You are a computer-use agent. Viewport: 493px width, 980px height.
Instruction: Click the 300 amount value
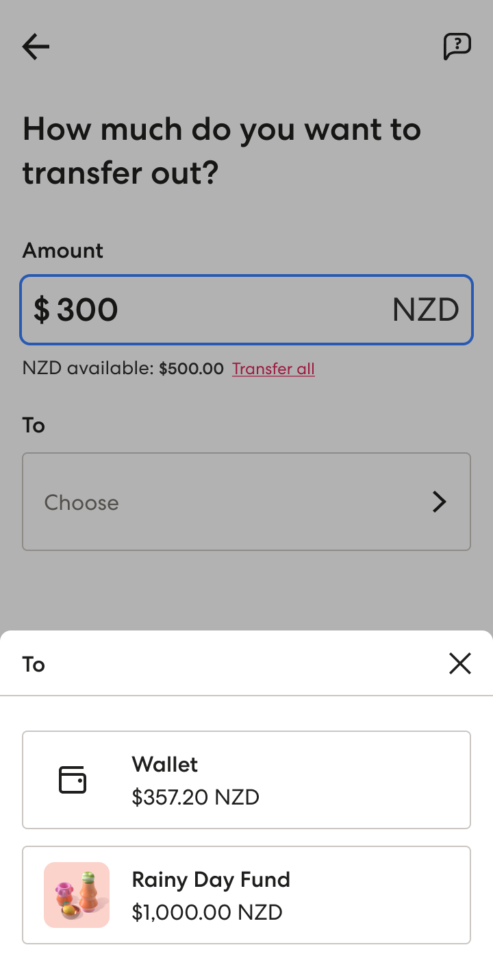[88, 310]
